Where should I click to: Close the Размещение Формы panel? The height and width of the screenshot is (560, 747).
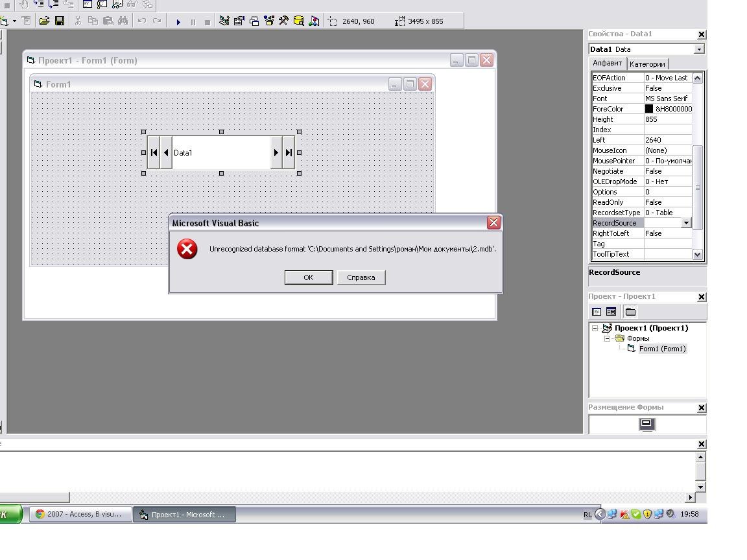pos(701,408)
